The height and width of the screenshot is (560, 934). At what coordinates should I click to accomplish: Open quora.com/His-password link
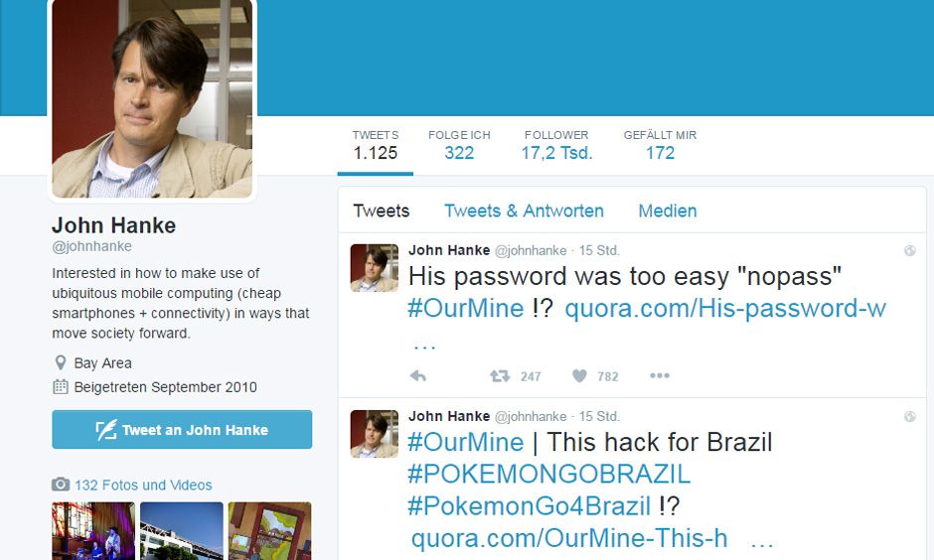pyautogui.click(x=725, y=308)
